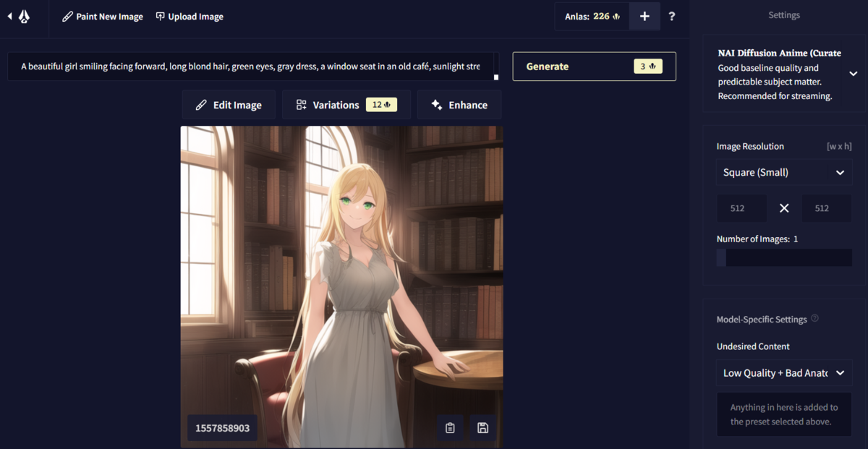Click the Anlas balance 226

tap(592, 17)
